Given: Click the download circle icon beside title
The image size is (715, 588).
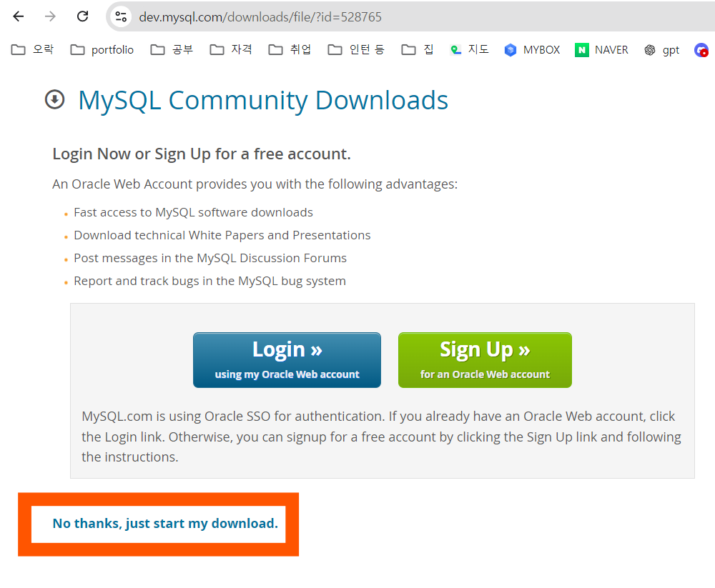Looking at the screenshot, I should click(x=55, y=100).
